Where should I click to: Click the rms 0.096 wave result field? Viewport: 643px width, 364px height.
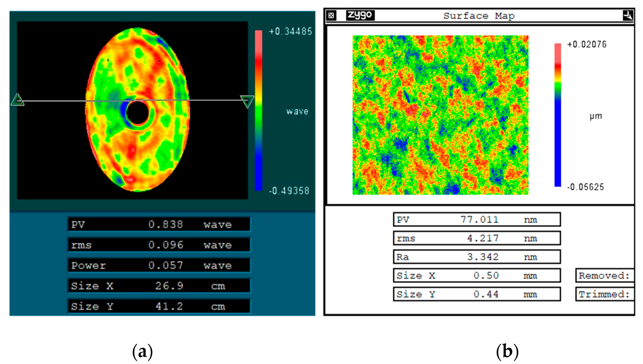coord(159,245)
